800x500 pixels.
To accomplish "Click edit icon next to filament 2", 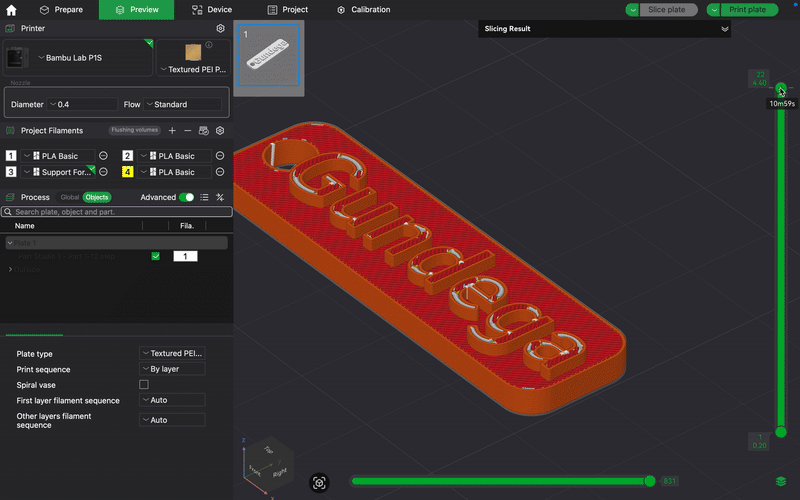I will tap(220, 156).
